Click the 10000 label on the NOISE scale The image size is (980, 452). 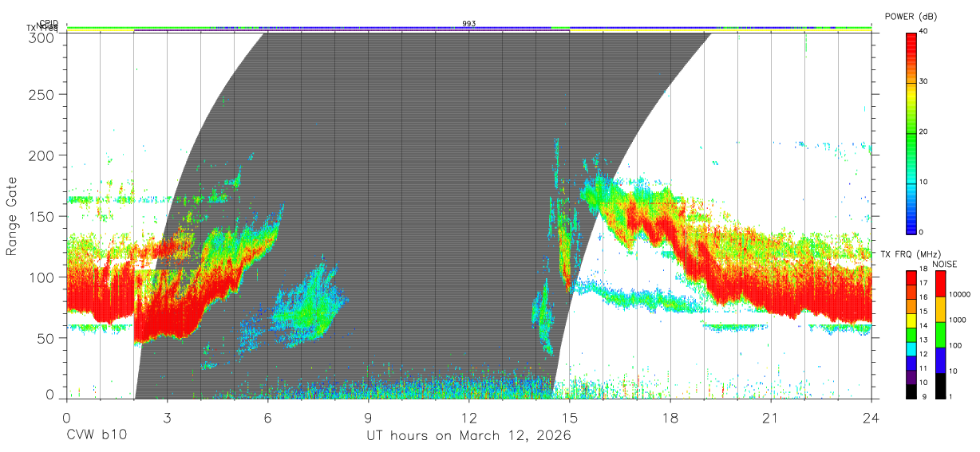960,294
